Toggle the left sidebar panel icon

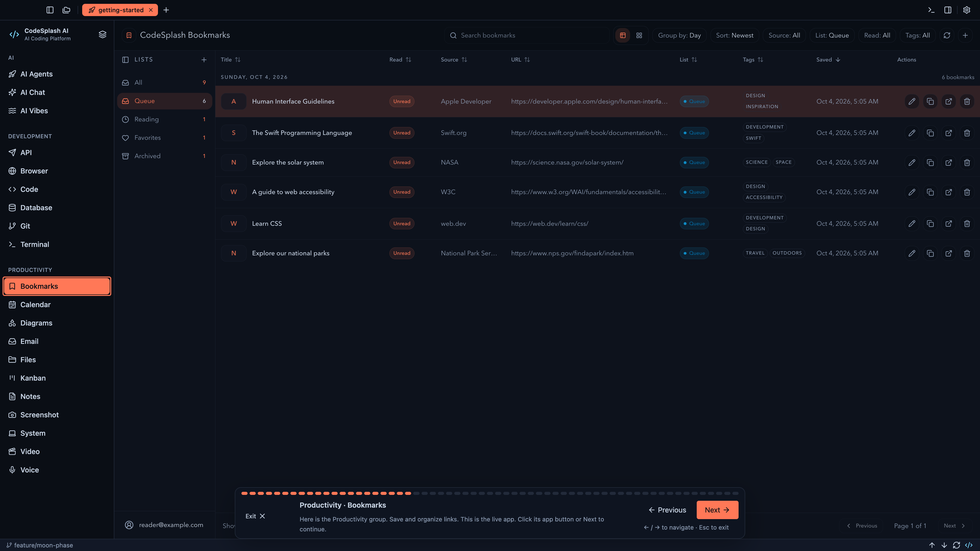(50, 10)
